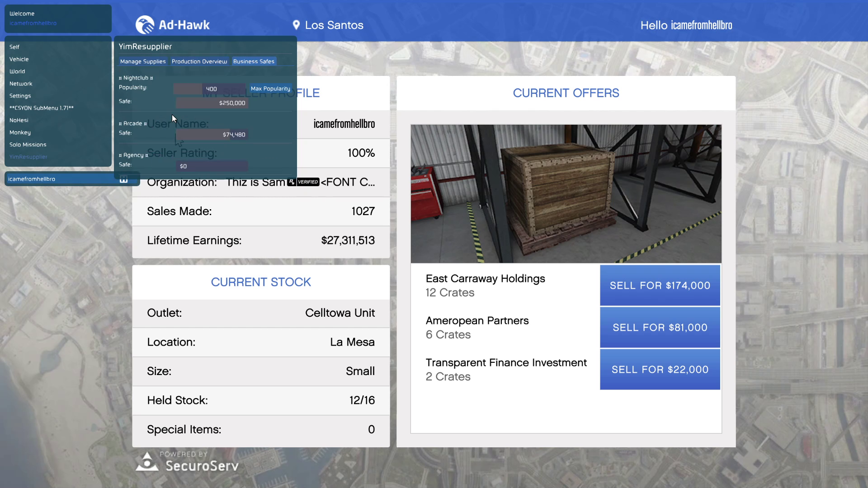The image size is (868, 488).
Task: Click the Nightclub Safe value bar
Action: point(212,103)
